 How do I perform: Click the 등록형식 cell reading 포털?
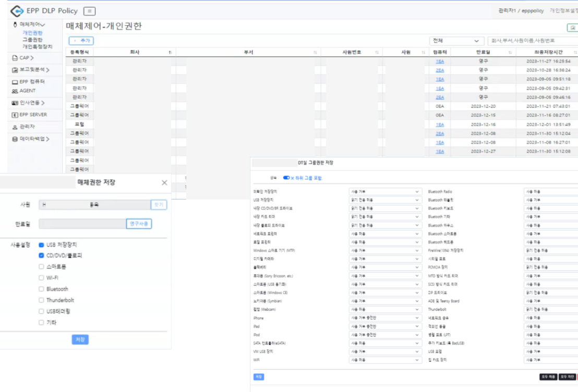click(80, 125)
